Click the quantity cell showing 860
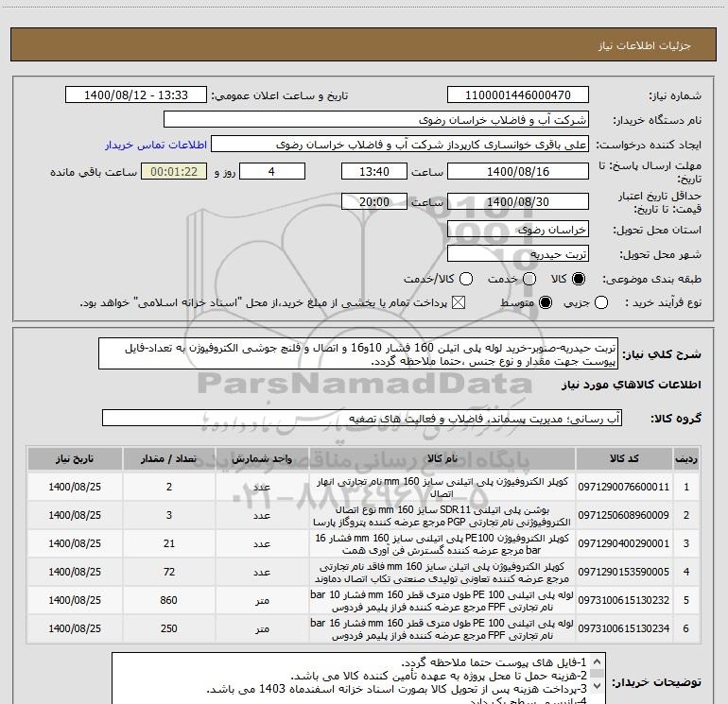 pos(169,600)
